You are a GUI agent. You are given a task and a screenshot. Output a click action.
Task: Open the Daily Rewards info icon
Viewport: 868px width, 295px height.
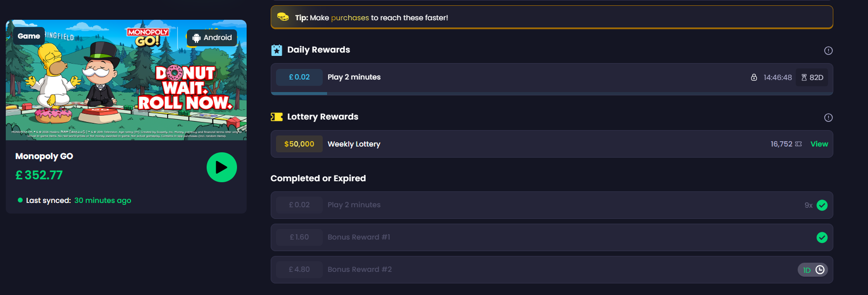828,51
